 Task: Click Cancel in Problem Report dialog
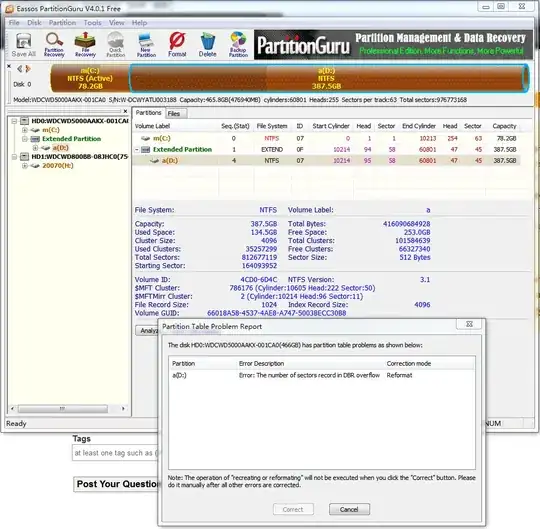(x=349, y=509)
